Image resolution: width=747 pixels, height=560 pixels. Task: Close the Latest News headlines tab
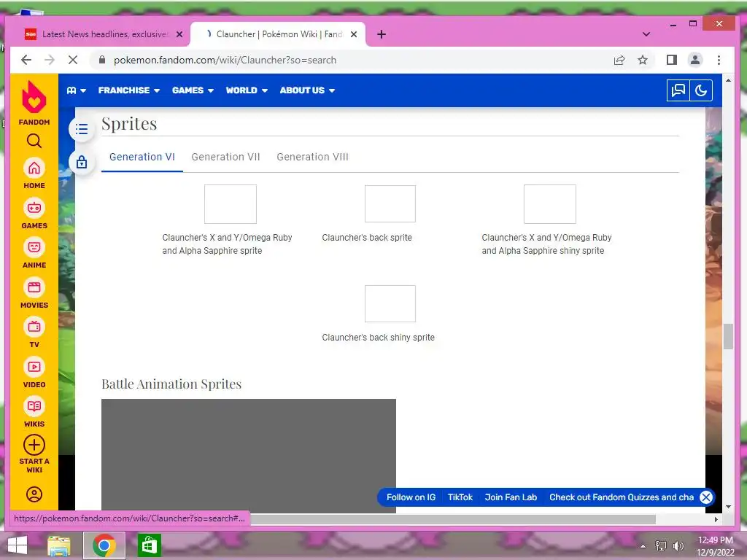179,34
